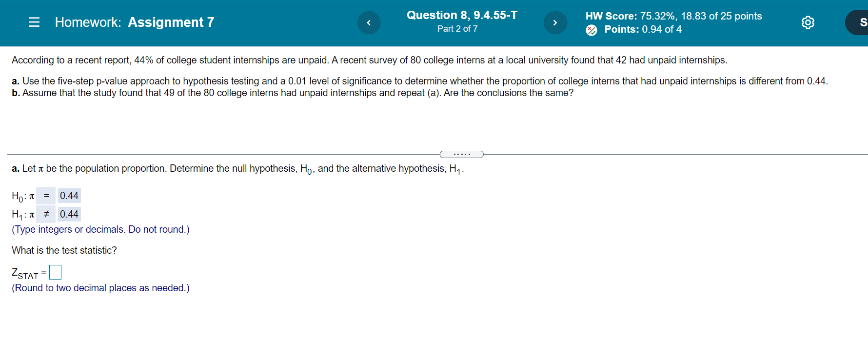Go back using the left chevron arrow
Image resolution: width=868 pixels, height=362 pixels.
click(369, 22)
